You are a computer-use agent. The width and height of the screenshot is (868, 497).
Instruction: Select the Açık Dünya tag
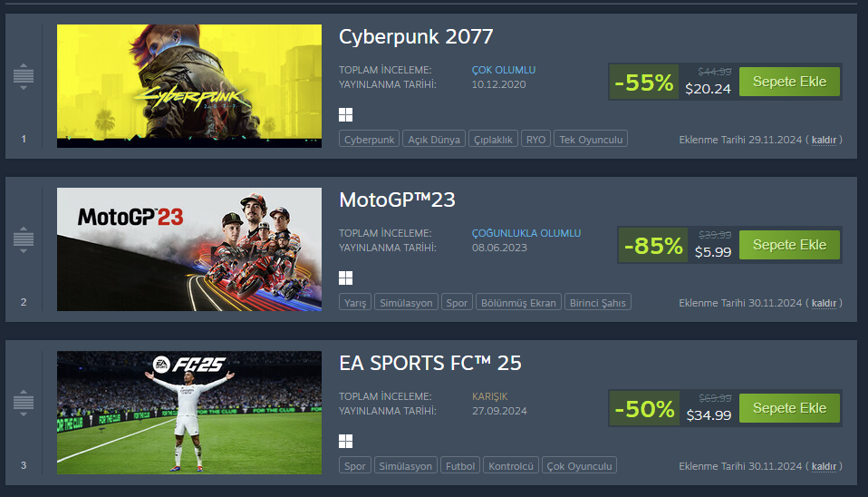(x=434, y=140)
